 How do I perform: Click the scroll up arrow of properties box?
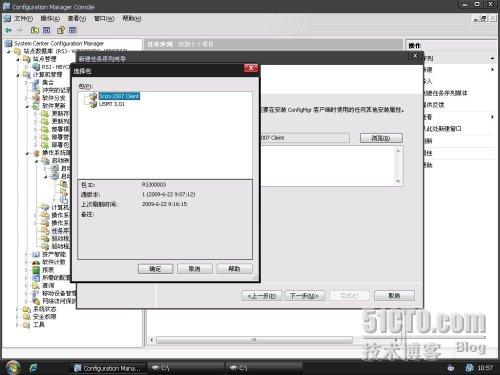[x=398, y=151]
